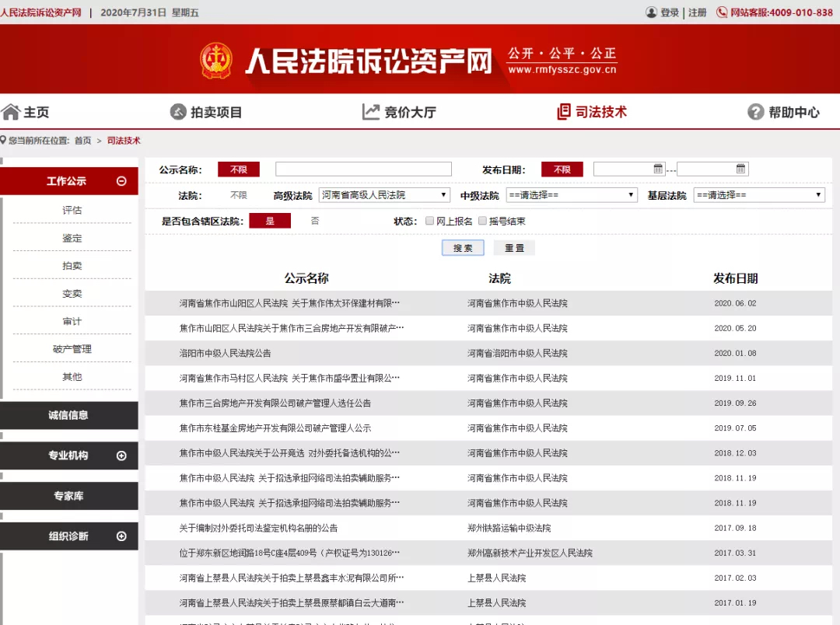Expand the 组织诊断 section
Viewport: 840px width, 625px height.
[x=121, y=536]
